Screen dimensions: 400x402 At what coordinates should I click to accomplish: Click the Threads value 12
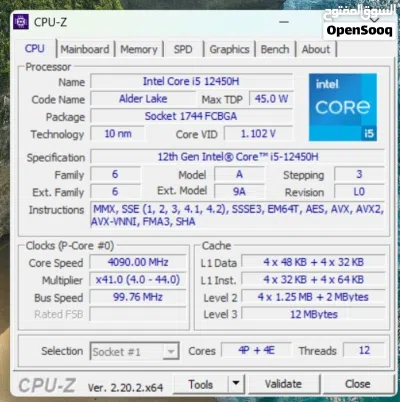point(364,350)
